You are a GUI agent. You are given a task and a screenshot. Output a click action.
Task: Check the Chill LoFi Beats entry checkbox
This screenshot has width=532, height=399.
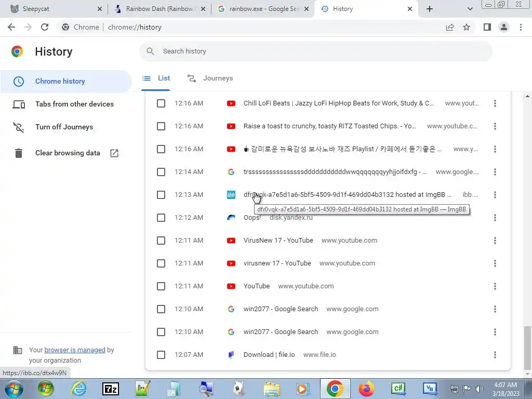161,103
